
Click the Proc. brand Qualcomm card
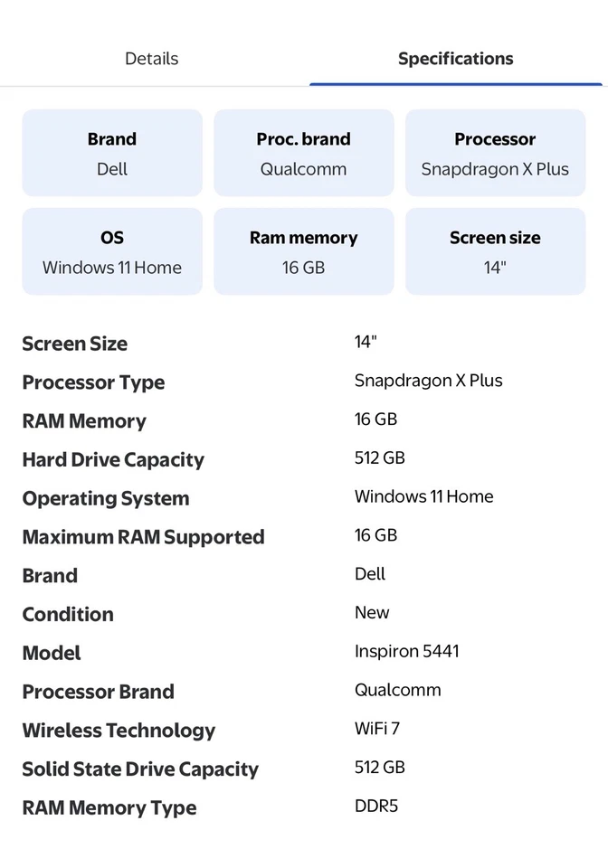pos(303,152)
